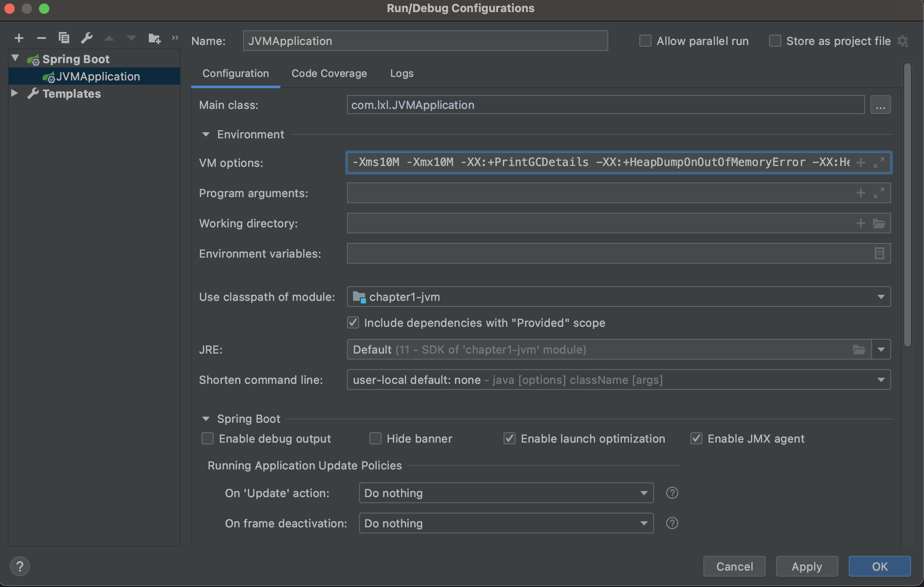
Task: Expand the Templates tree node
Action: tap(14, 93)
